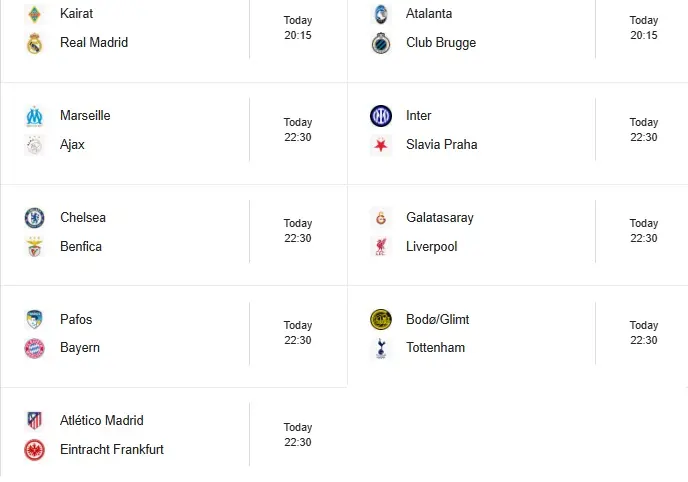Select the Galatasaray team name
The height and width of the screenshot is (482, 688).
coord(440,218)
